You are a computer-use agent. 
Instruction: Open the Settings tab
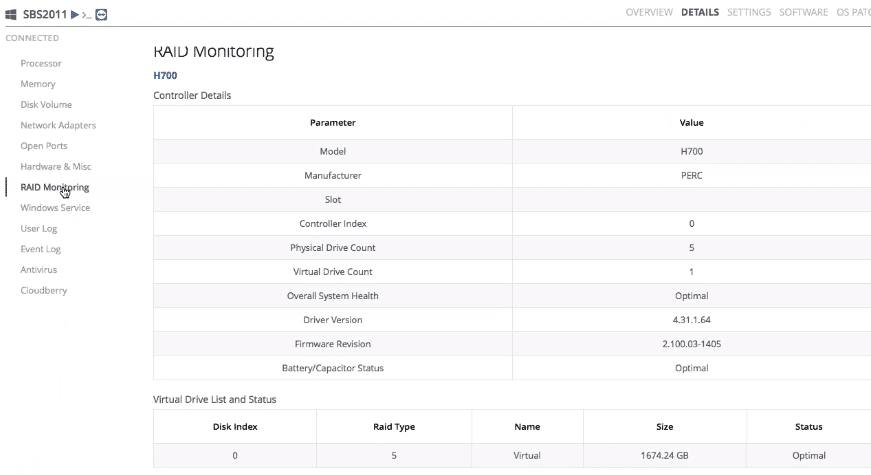click(749, 13)
